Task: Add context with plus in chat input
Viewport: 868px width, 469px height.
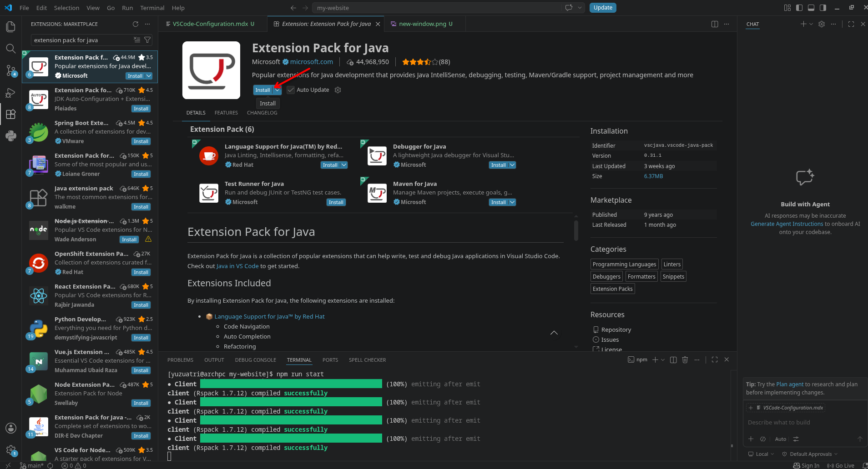Action: (751, 439)
